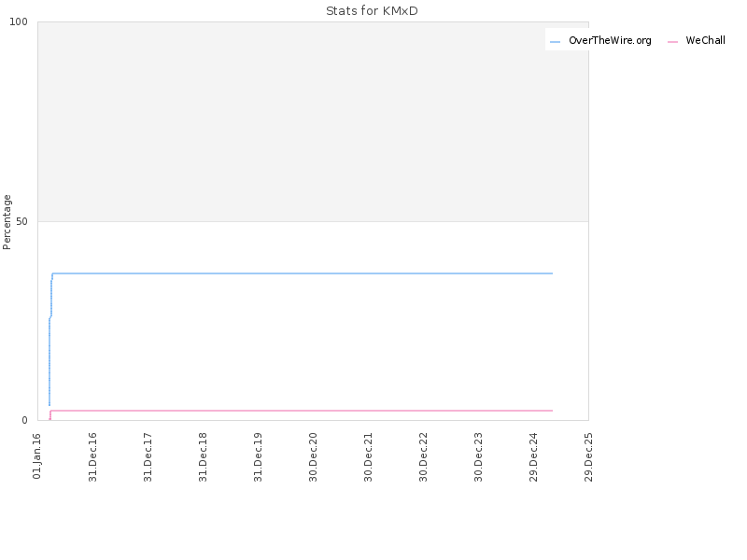Screen dimensions: 747x560
Task: Click the 30.Dec.22 date label
Action: click(424, 457)
